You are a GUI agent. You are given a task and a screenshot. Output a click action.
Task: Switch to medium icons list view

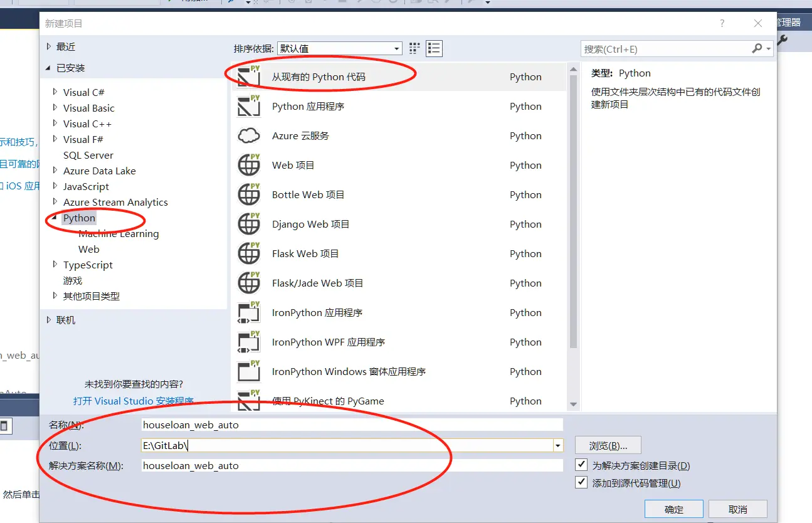[434, 48]
